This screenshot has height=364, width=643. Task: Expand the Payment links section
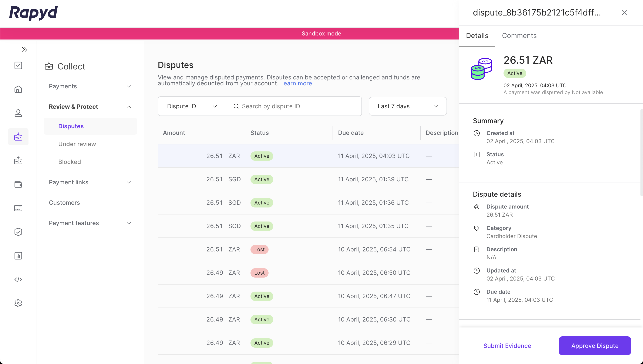[x=129, y=182]
